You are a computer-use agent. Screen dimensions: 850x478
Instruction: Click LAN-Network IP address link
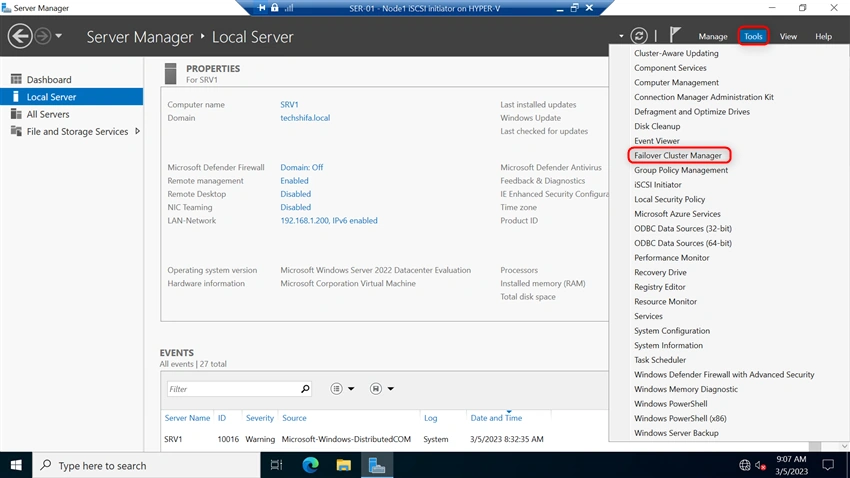point(329,221)
